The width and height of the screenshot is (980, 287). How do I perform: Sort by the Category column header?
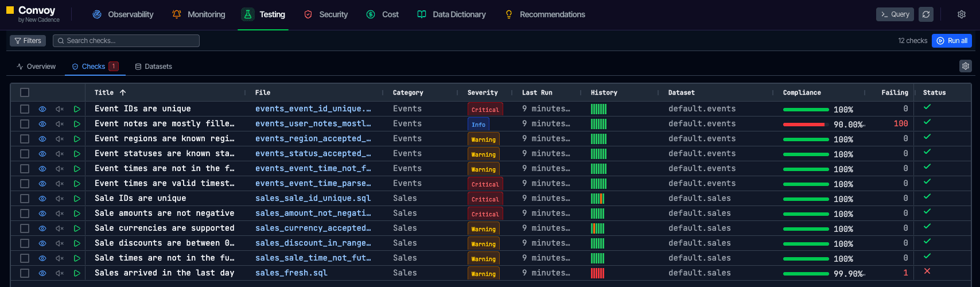coord(408,92)
